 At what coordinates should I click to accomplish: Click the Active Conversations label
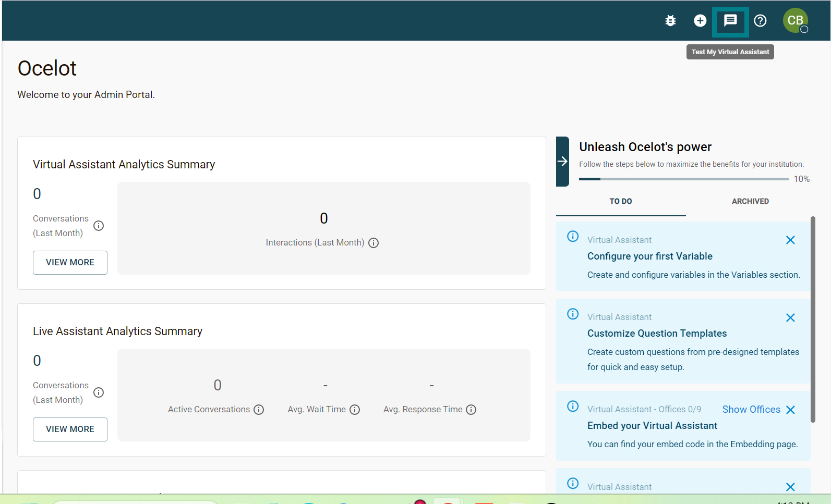coord(209,410)
